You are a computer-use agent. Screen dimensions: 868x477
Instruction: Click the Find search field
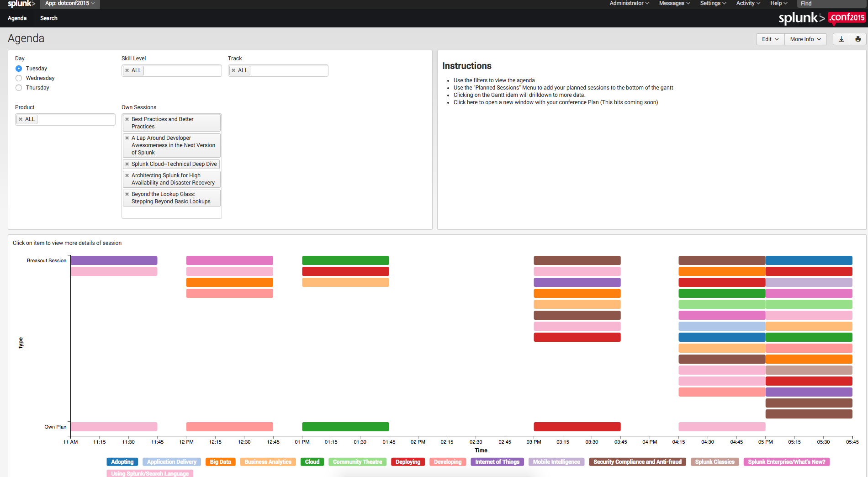(831, 4)
